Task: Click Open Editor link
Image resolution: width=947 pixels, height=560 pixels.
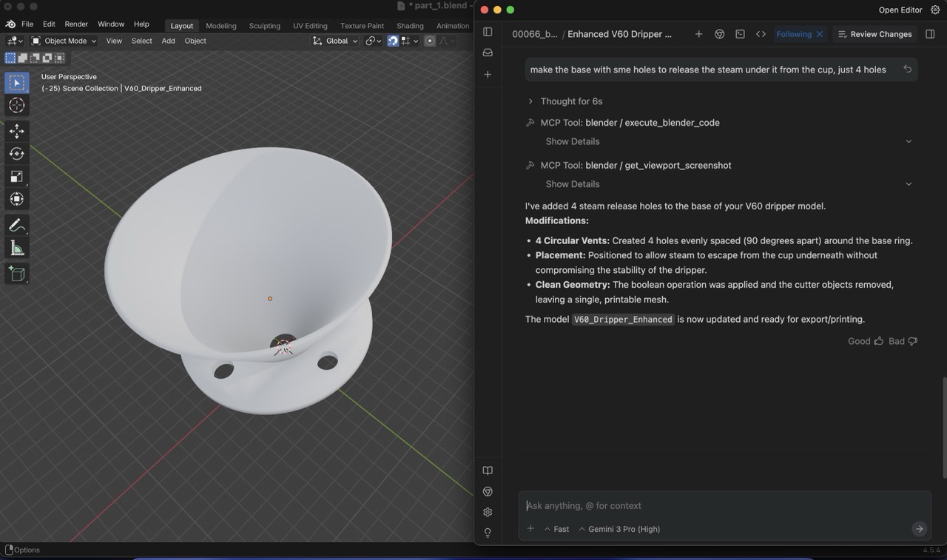Action: click(x=900, y=10)
